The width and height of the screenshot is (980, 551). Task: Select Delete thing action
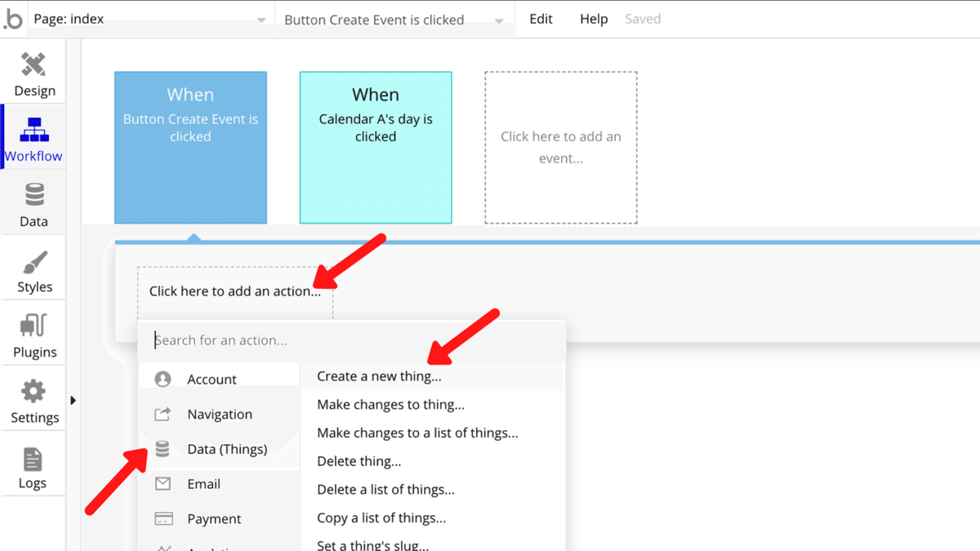pos(433,462)
